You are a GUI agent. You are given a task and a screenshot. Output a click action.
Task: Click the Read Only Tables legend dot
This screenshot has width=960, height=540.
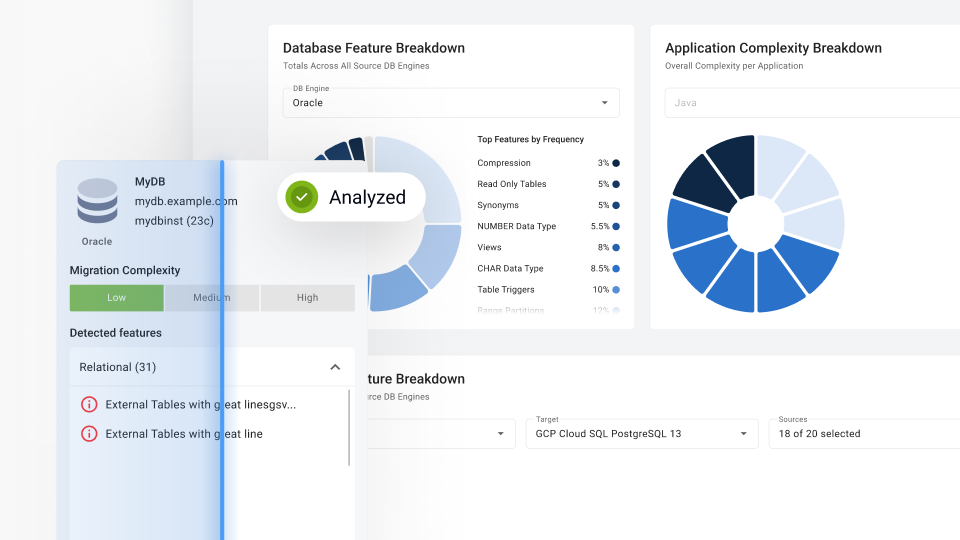pos(616,184)
